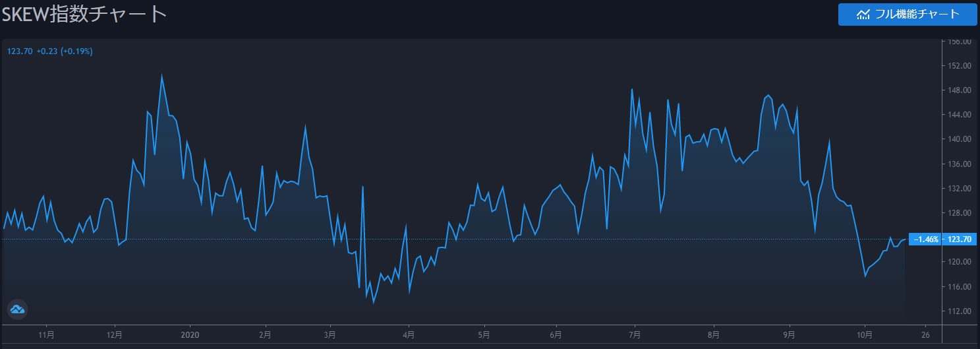Click the 152.00 level on price scale
This screenshot has height=349, width=980.
coord(959,66)
